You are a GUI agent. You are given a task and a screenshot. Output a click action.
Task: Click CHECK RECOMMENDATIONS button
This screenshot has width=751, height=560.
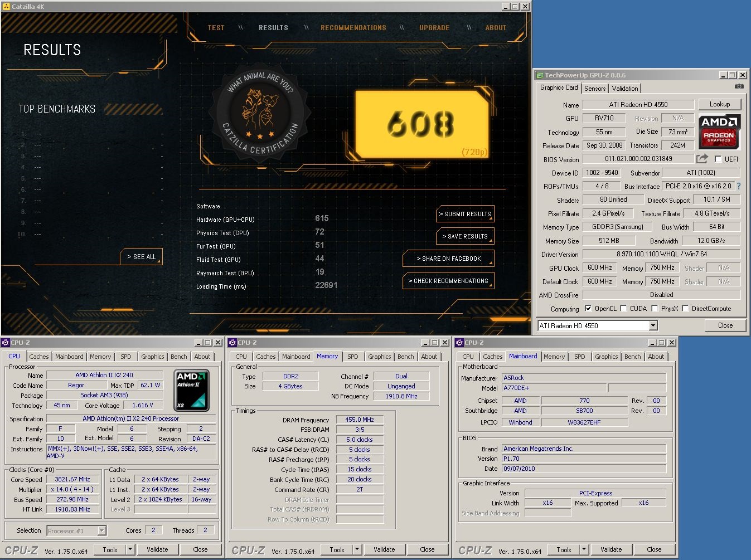tap(448, 281)
